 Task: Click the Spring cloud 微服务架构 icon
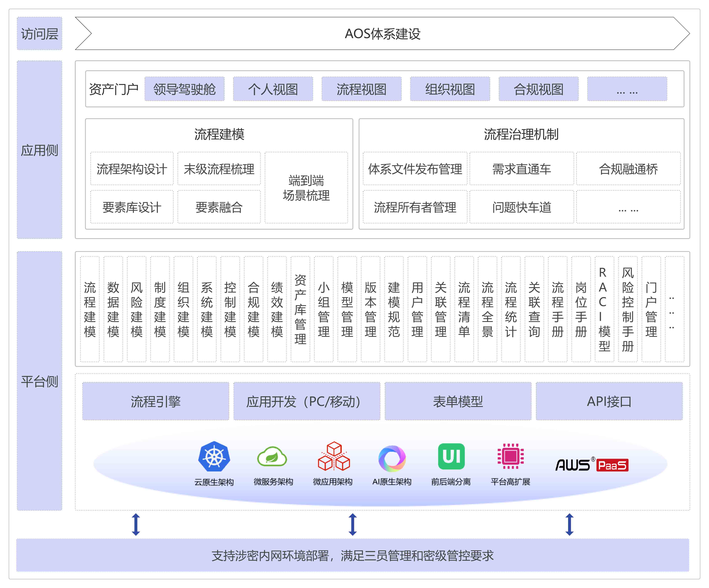click(x=272, y=457)
